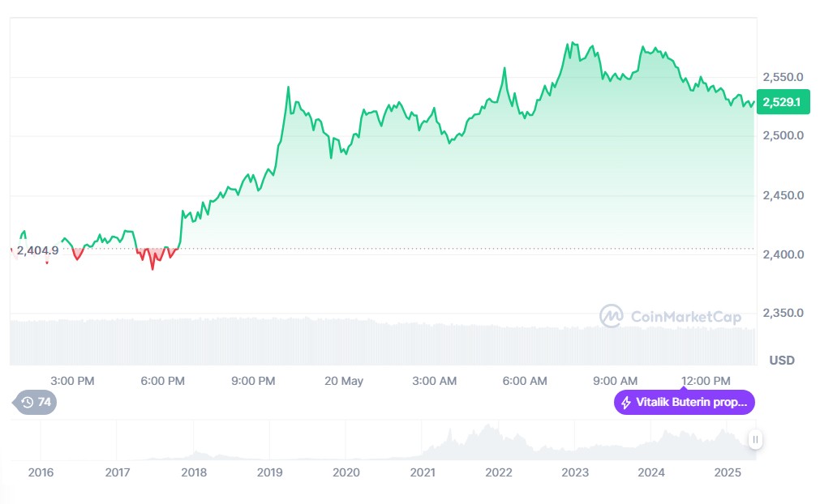
Task: Click the green 2,529.1 current price label
Action: (783, 102)
